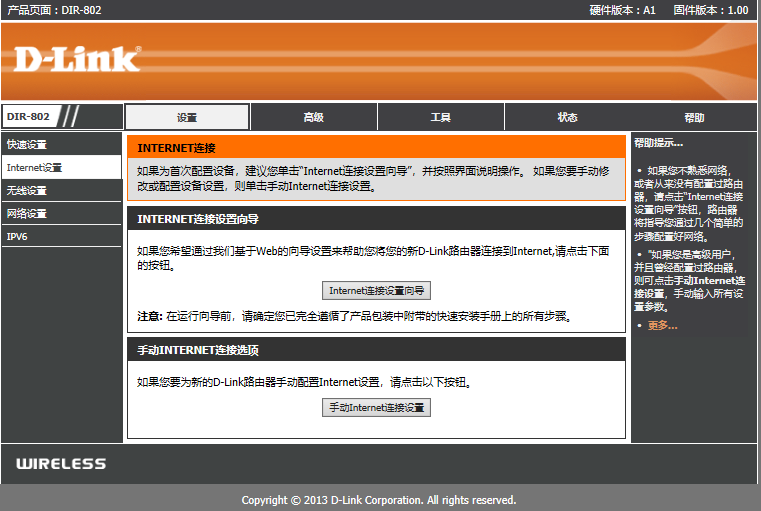Open the 设置 tab
761x511 pixels.
coord(187,117)
